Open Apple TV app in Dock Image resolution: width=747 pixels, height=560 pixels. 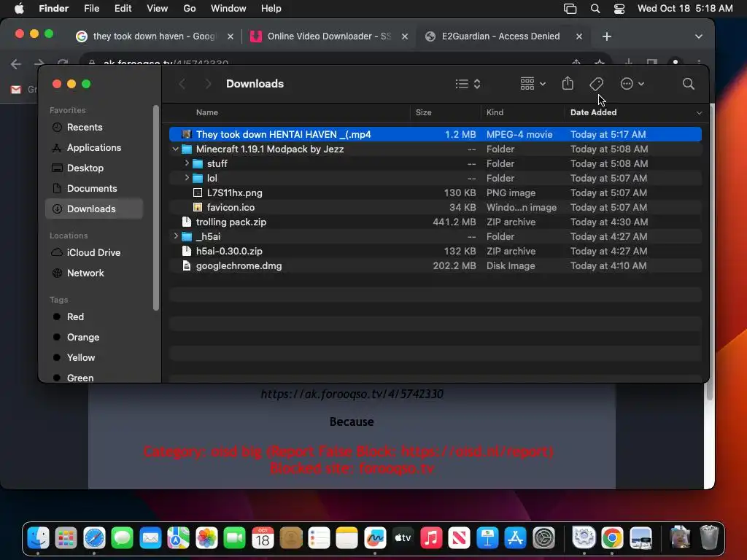(403, 538)
